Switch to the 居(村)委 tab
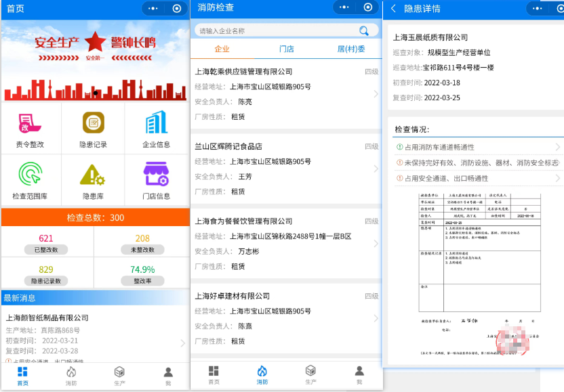Image resolution: width=564 pixels, height=392 pixels. (351, 49)
